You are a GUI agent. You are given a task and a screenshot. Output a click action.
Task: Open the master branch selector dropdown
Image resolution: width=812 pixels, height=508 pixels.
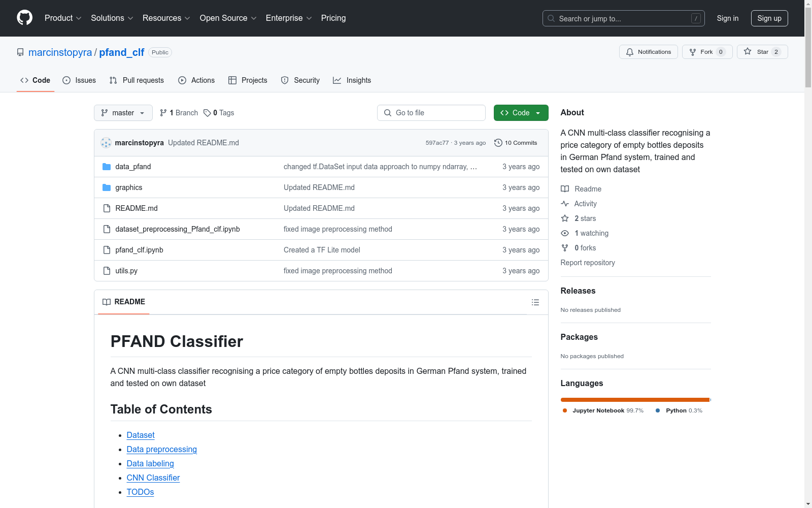click(x=123, y=113)
